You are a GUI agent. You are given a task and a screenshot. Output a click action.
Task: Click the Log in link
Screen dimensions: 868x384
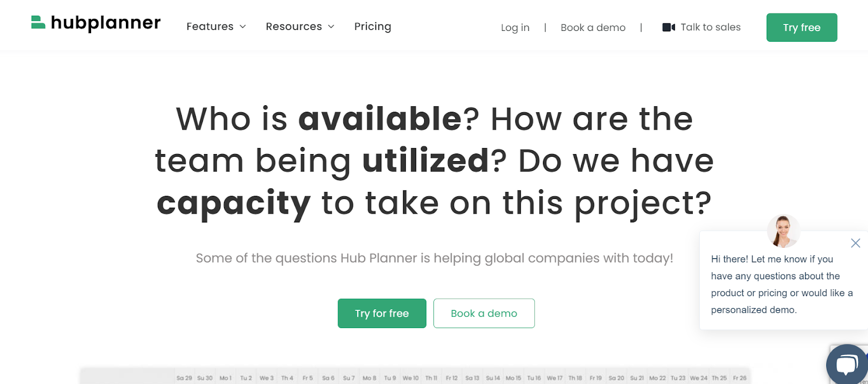point(515,27)
